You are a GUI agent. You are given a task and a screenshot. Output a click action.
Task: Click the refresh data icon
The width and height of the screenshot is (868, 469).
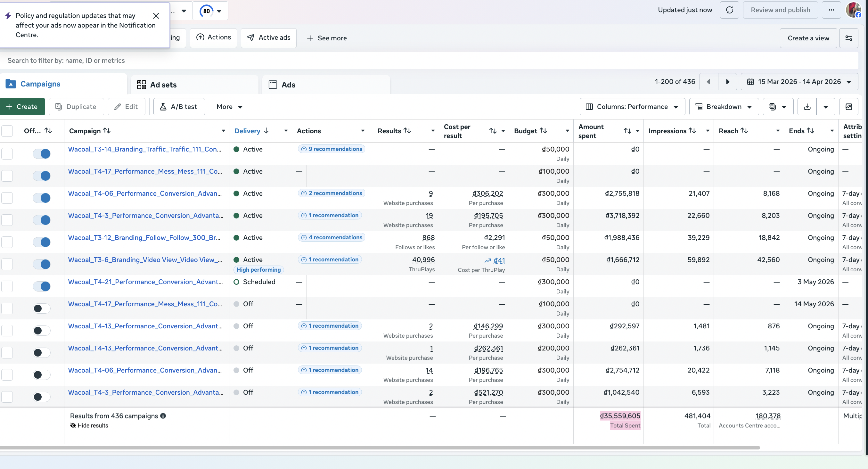click(729, 10)
